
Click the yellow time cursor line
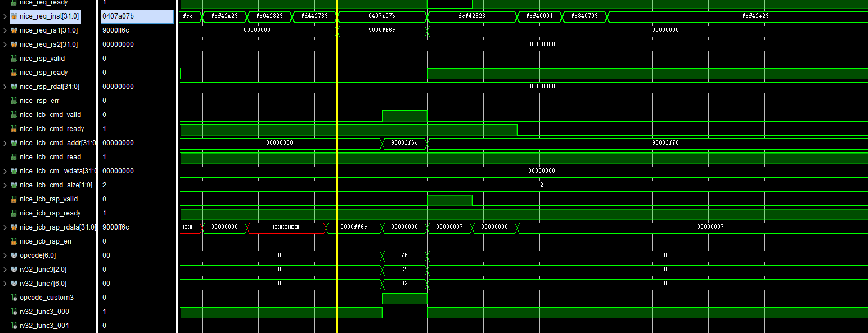pos(336,169)
